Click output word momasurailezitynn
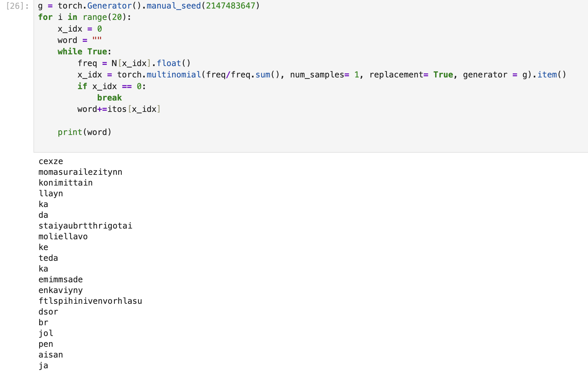588x373 pixels. (x=80, y=172)
